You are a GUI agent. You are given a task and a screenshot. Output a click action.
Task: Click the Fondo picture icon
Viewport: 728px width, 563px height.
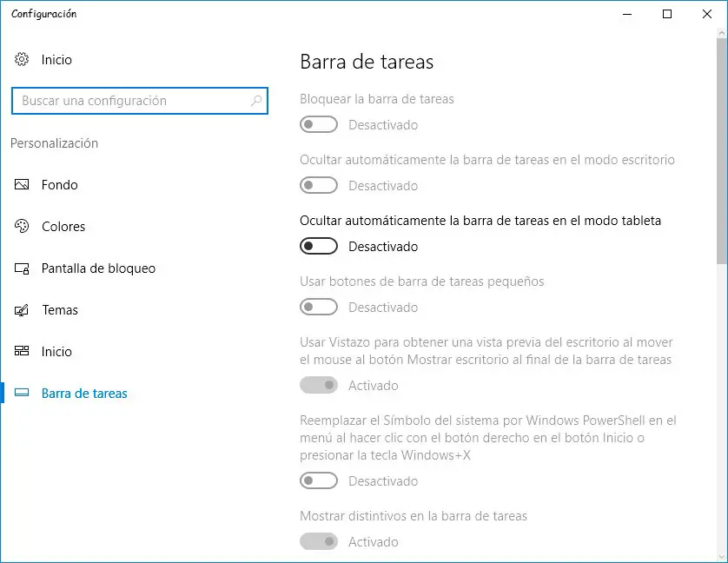23,185
